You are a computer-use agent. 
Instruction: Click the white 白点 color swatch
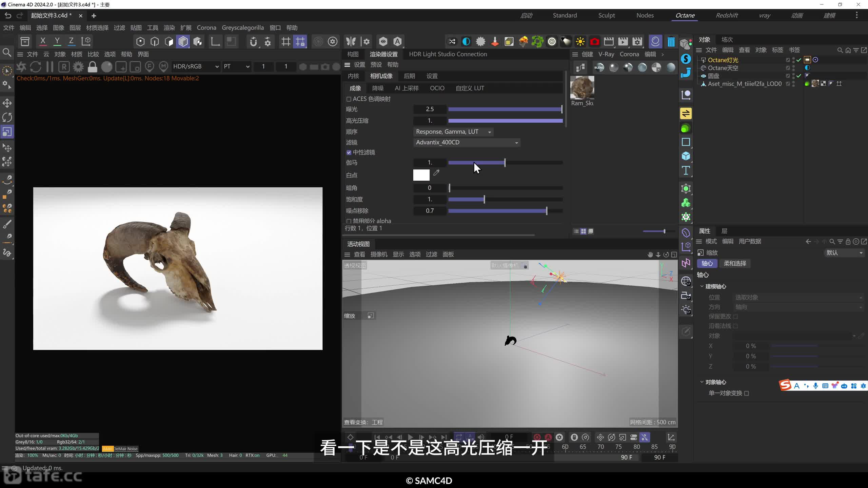[421, 175]
